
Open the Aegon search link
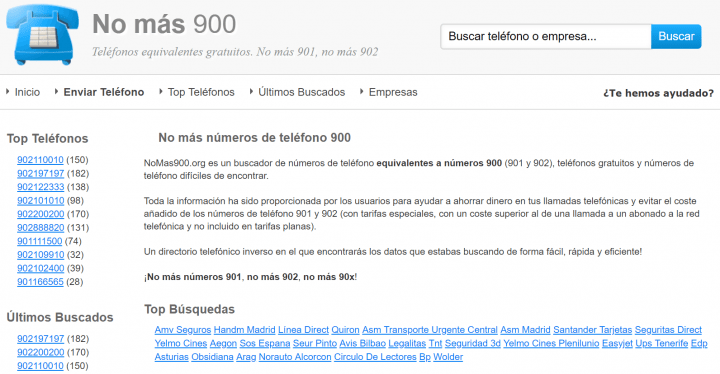click(223, 343)
